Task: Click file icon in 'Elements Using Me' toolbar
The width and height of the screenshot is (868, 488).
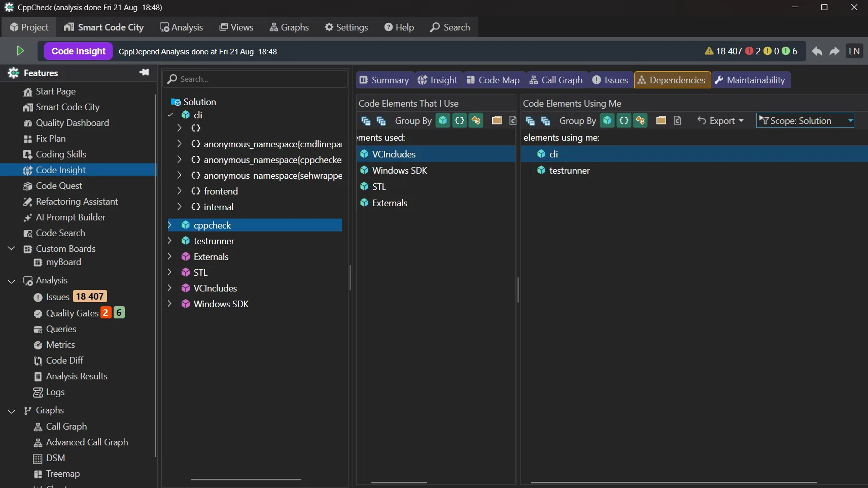Action: click(x=677, y=120)
